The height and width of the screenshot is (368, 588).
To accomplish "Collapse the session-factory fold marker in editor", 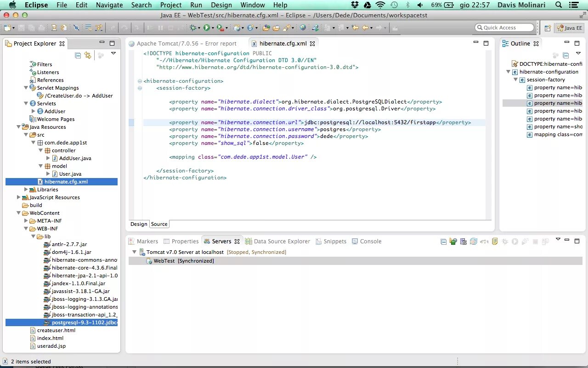I will pyautogui.click(x=140, y=88).
